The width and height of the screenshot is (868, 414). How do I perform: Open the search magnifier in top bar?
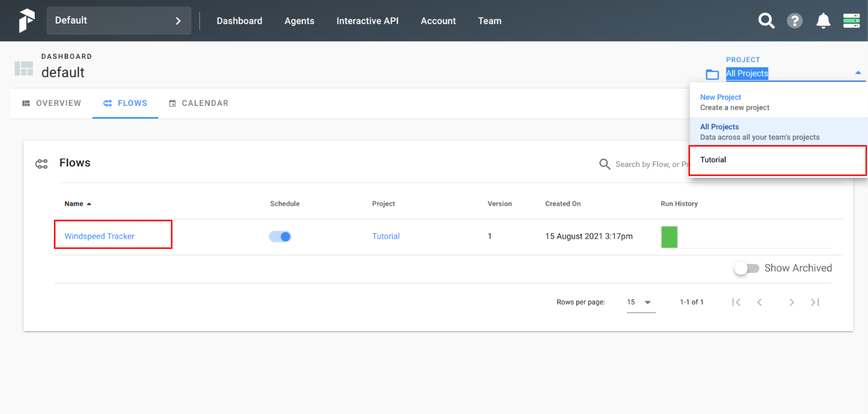point(766,21)
